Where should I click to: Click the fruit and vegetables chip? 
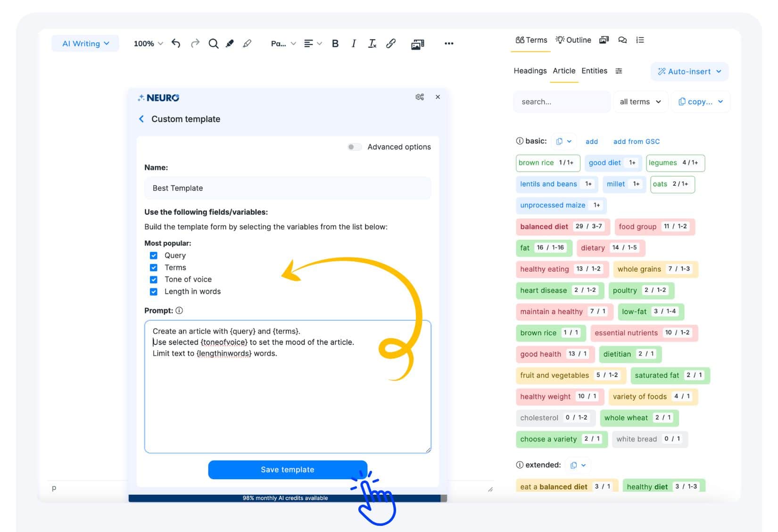coord(571,375)
